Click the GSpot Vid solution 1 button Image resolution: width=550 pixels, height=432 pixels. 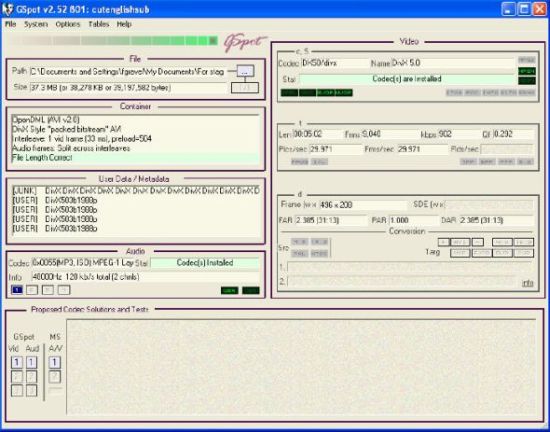click(x=17, y=362)
